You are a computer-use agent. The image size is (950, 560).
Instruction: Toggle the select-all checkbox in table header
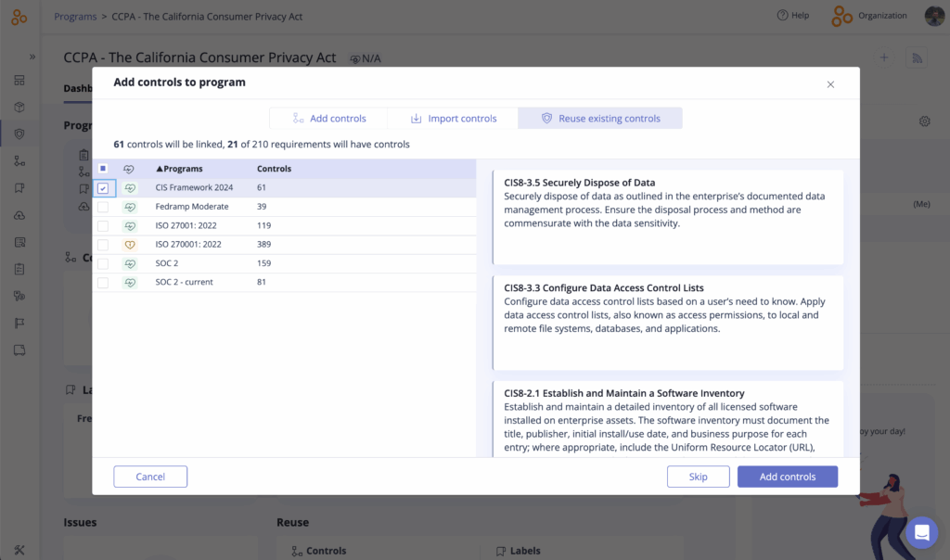click(x=103, y=169)
